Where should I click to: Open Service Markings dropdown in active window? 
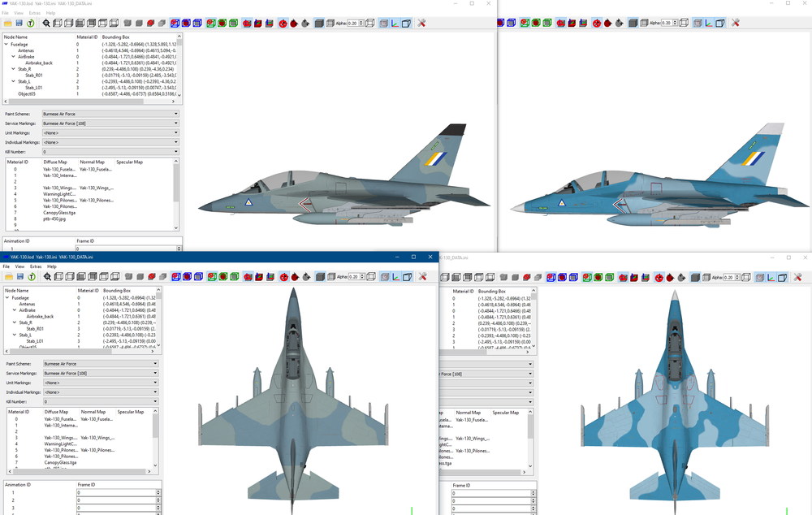[101, 373]
